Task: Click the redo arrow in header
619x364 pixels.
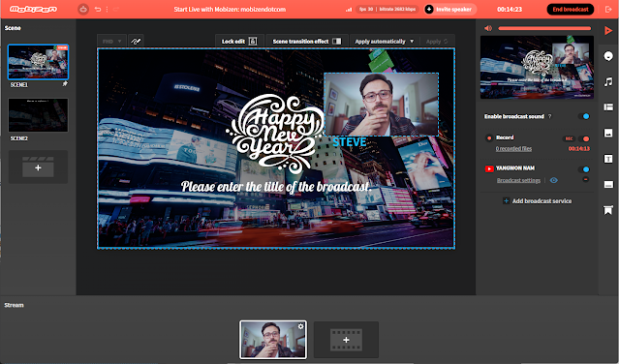Action: pyautogui.click(x=116, y=9)
